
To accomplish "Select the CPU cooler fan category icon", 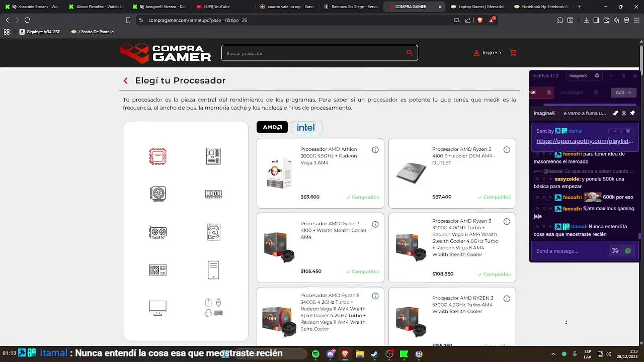I will (158, 194).
